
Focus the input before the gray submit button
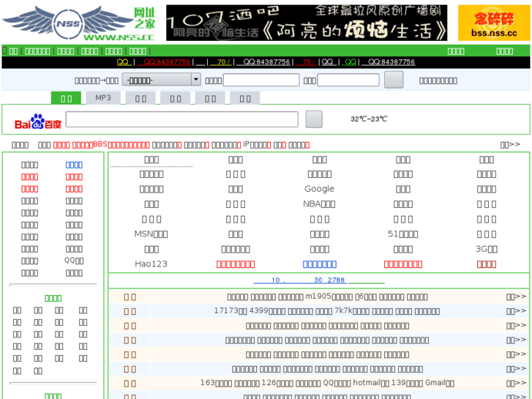click(348, 80)
